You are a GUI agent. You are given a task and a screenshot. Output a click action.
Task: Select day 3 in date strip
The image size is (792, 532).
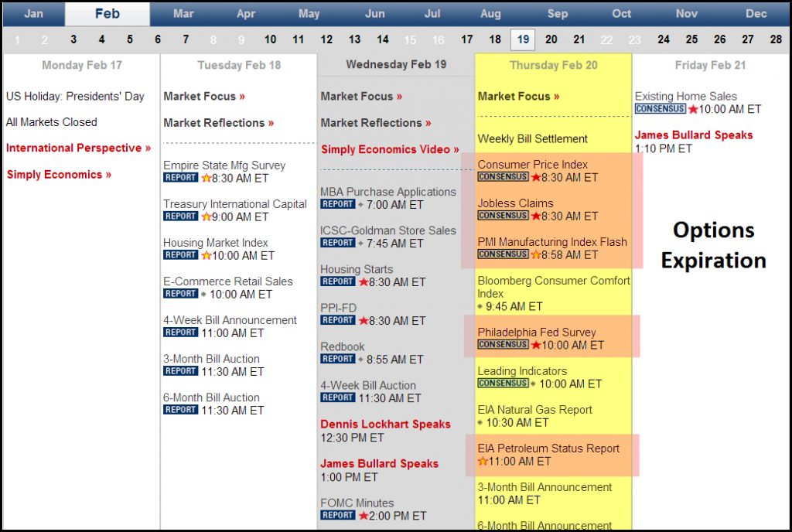(x=73, y=39)
